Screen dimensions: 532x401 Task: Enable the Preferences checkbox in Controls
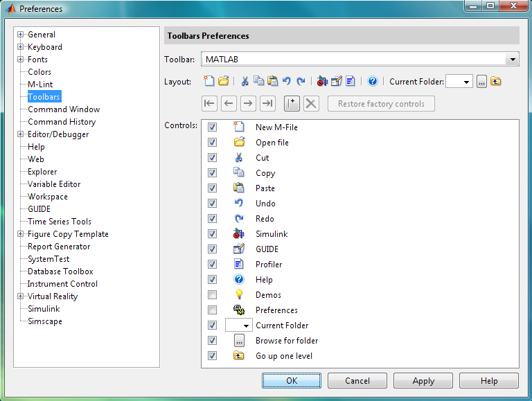point(213,310)
